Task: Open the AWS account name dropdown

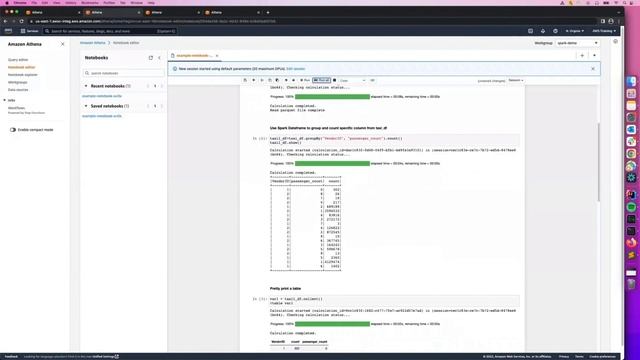Action: [x=604, y=31]
